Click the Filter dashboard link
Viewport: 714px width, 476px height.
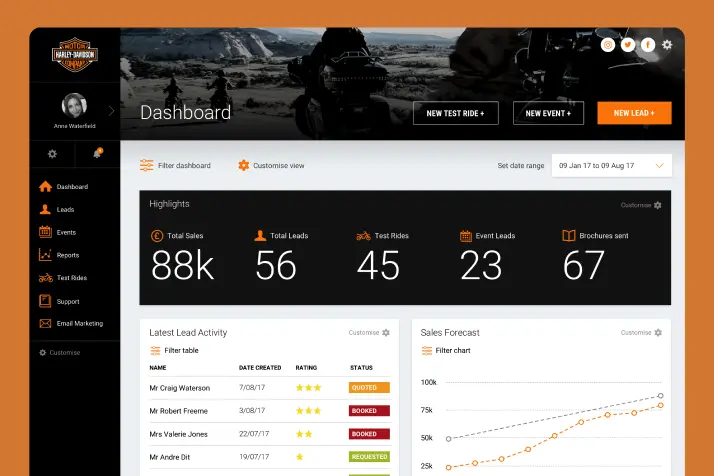[x=184, y=166]
